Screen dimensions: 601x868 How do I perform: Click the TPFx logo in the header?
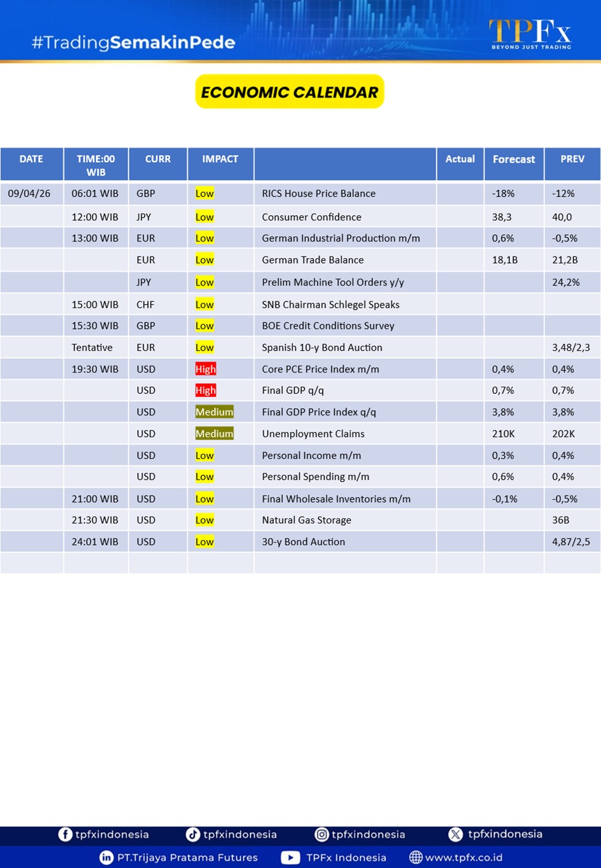click(x=530, y=33)
